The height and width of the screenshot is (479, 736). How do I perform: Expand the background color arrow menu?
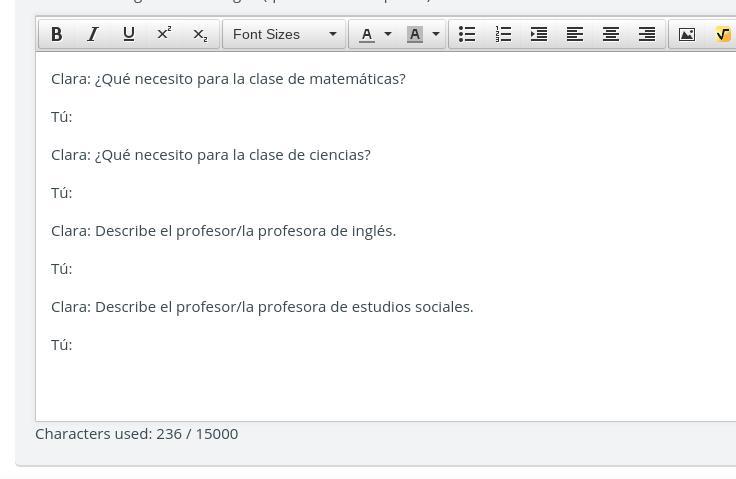[436, 34]
